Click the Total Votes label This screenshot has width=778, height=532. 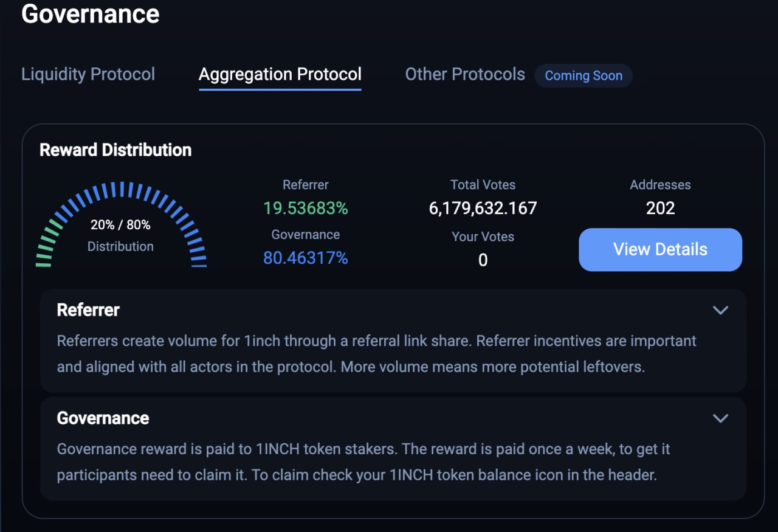point(483,185)
